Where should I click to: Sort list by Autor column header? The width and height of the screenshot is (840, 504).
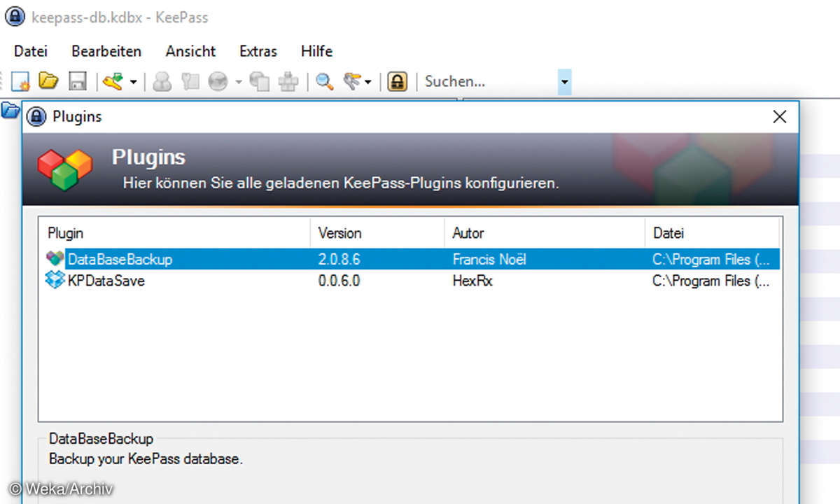pos(545,233)
